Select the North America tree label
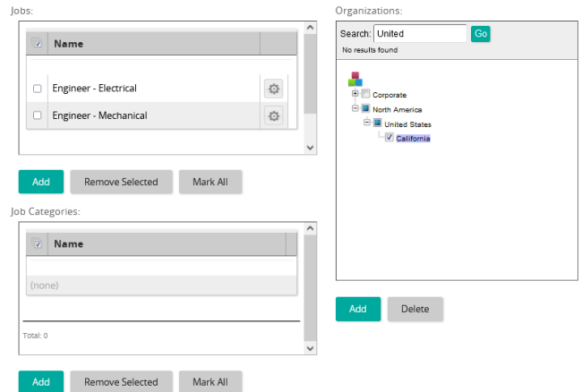The width and height of the screenshot is (582, 392). [x=398, y=110]
